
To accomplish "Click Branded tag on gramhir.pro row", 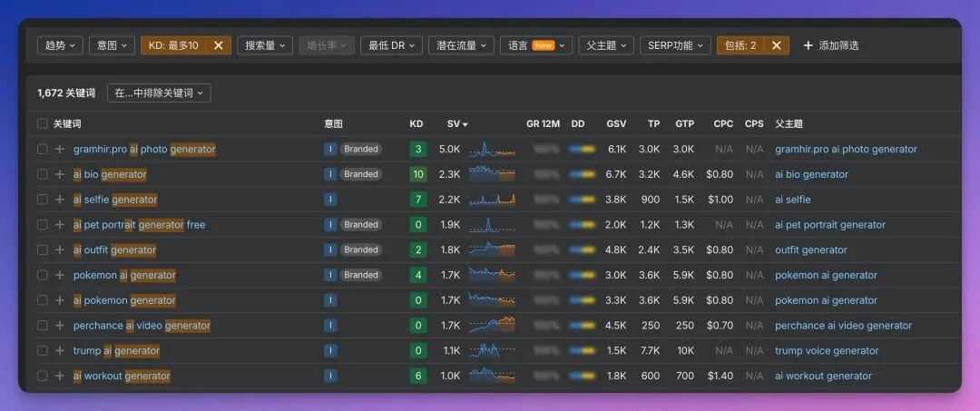I will pos(360,149).
